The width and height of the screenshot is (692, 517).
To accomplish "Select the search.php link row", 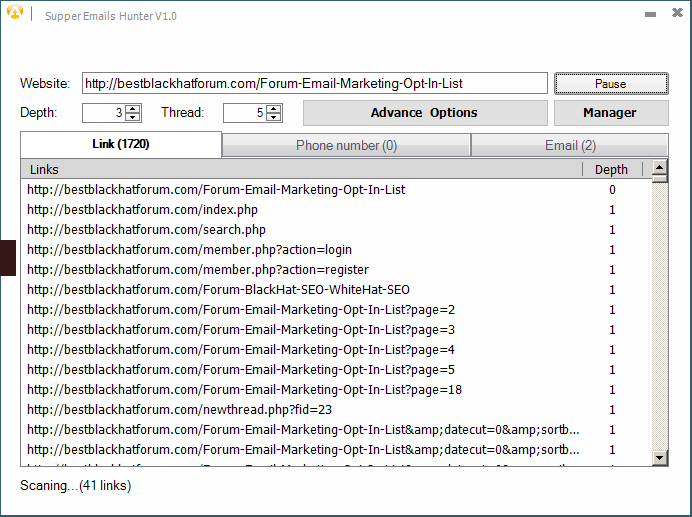I will tap(336, 230).
